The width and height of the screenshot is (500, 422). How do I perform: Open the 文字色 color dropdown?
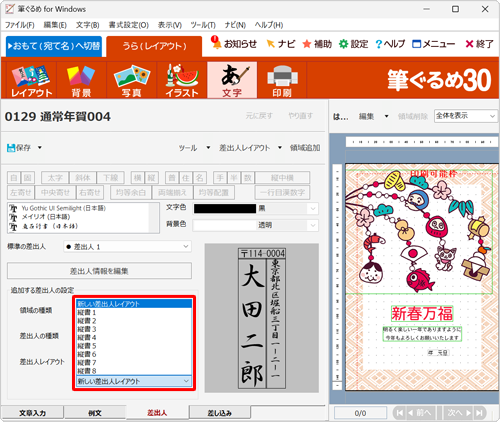(x=313, y=209)
